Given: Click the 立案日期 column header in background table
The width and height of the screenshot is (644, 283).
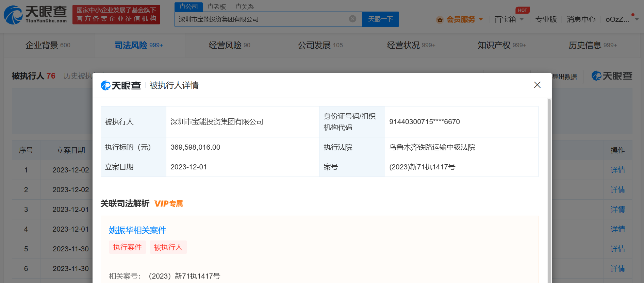Looking at the screenshot, I should tap(71, 150).
